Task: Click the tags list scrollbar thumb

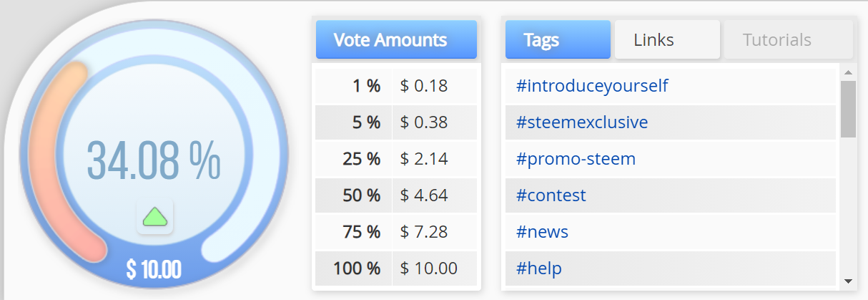Action: click(x=848, y=107)
